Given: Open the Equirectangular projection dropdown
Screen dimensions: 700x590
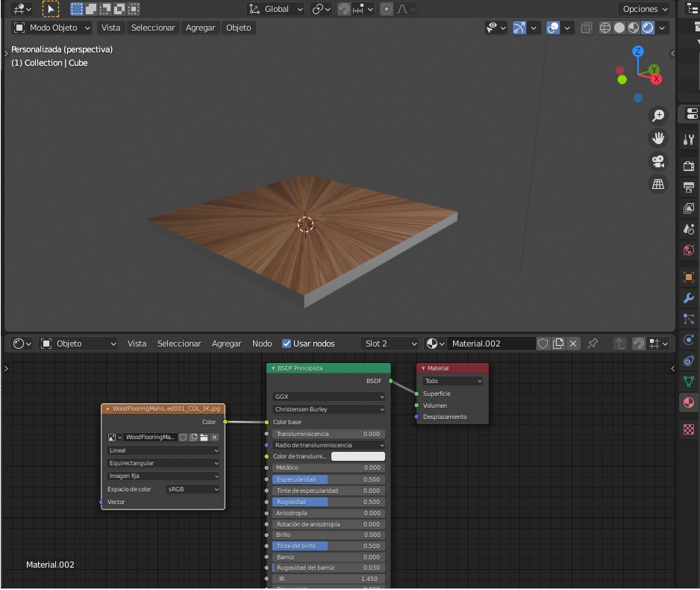Looking at the screenshot, I should [163, 463].
